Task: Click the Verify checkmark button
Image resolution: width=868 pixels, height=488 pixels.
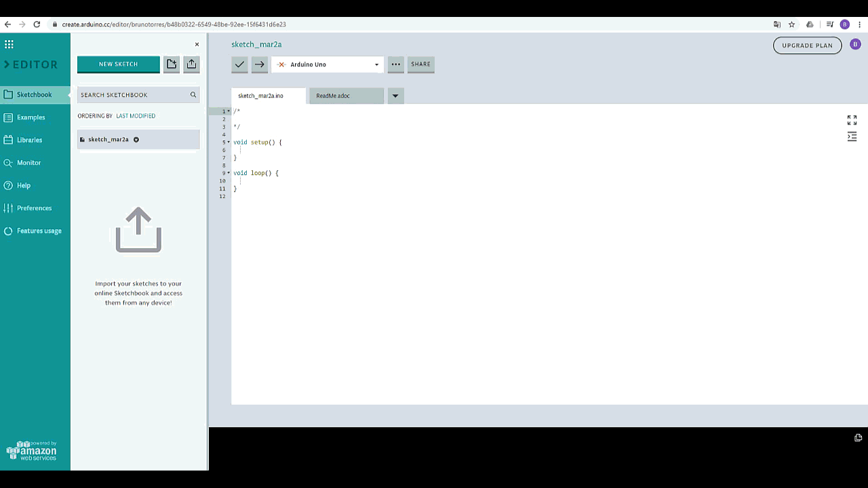Action: [239, 64]
